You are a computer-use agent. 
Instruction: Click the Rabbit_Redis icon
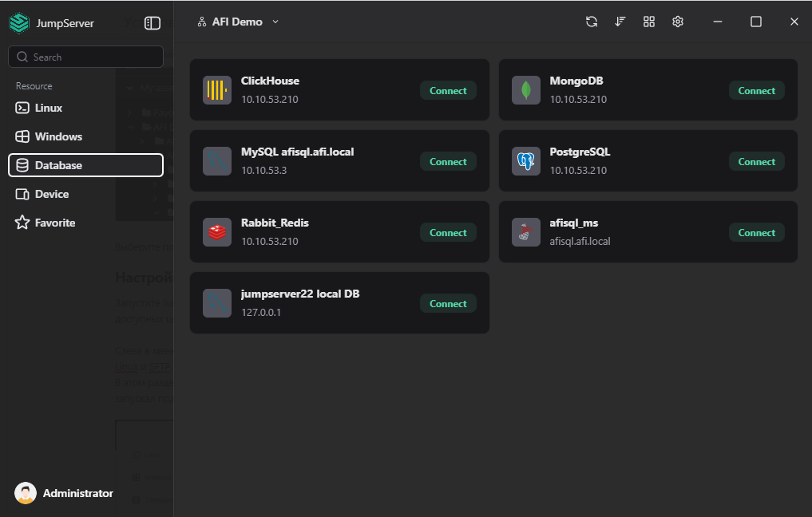(217, 232)
